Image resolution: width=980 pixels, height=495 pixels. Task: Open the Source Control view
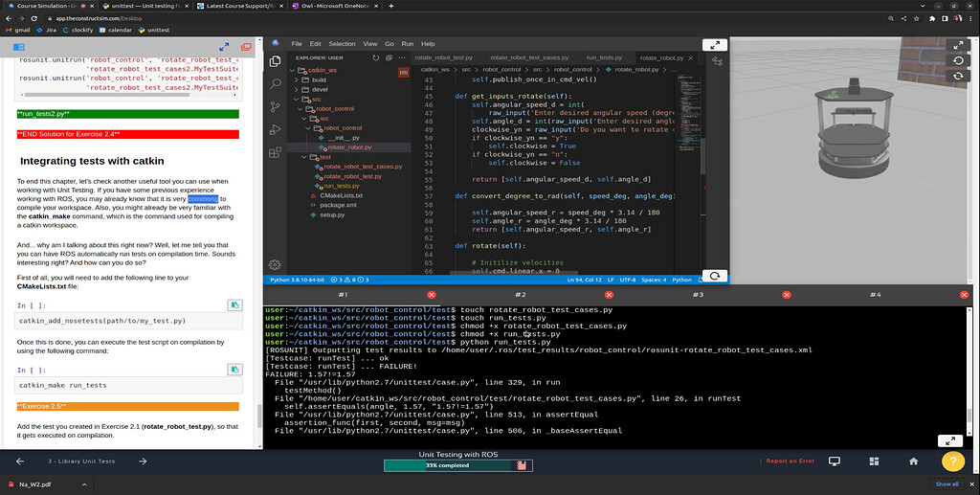click(275, 107)
